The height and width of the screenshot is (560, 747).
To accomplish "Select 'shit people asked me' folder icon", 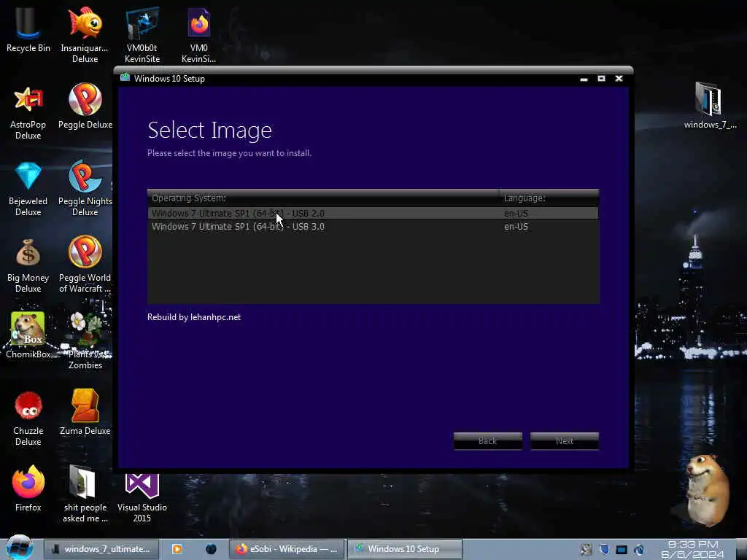I will coord(85,494).
